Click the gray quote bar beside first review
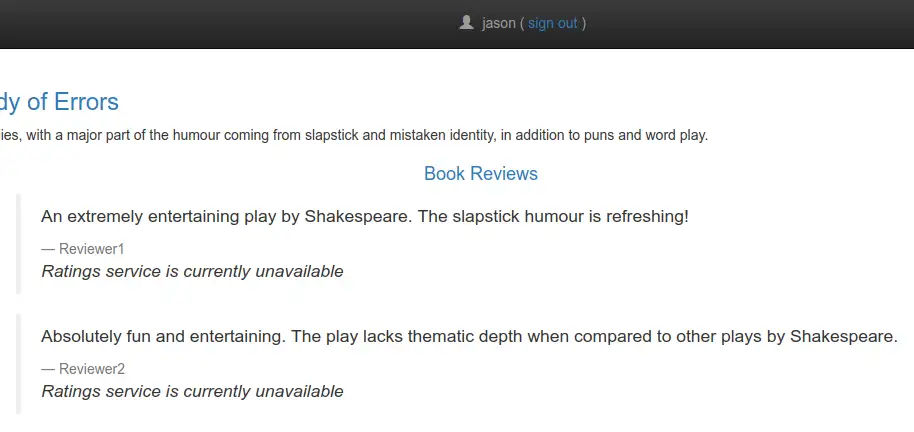This screenshot has height=432, width=914. (18, 244)
